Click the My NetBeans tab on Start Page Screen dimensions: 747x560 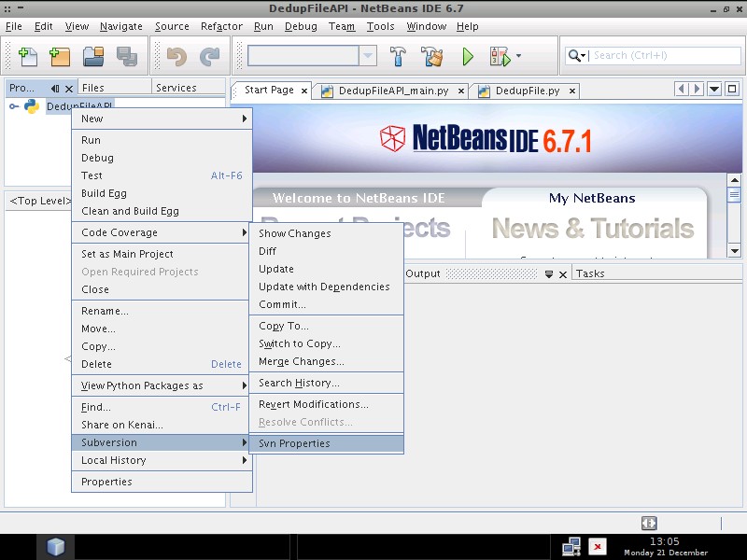(592, 198)
